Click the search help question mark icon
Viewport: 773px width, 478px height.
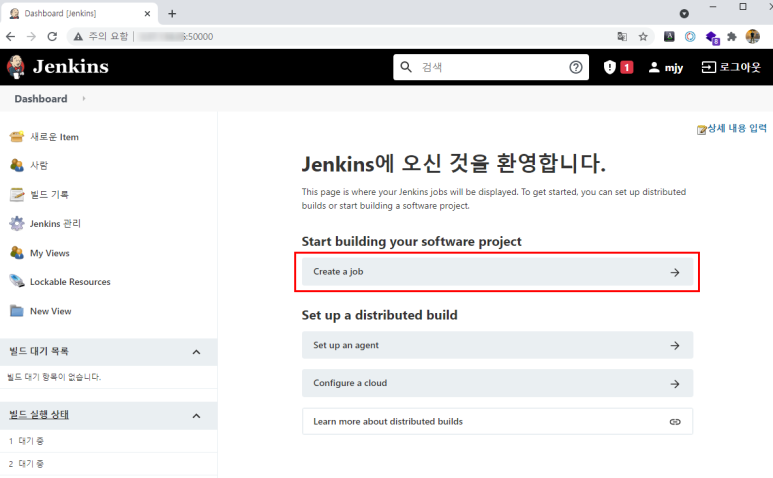[x=575, y=67]
